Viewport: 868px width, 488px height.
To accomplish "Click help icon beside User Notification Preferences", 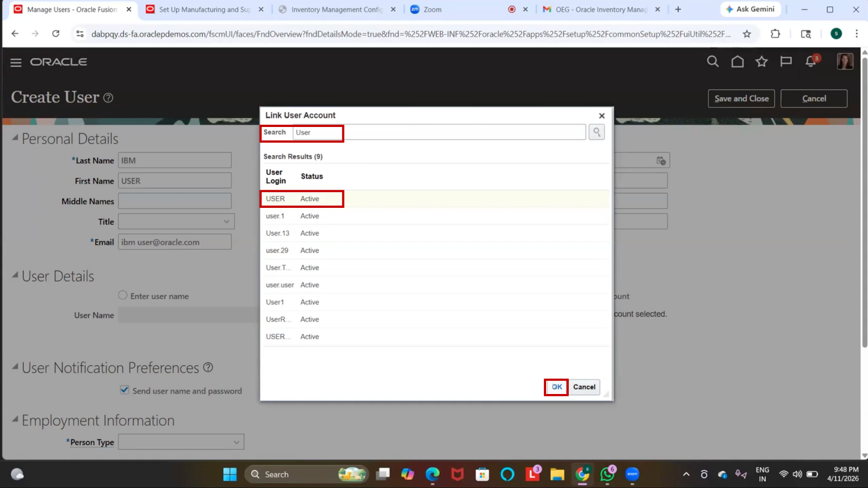I will pyautogui.click(x=208, y=367).
